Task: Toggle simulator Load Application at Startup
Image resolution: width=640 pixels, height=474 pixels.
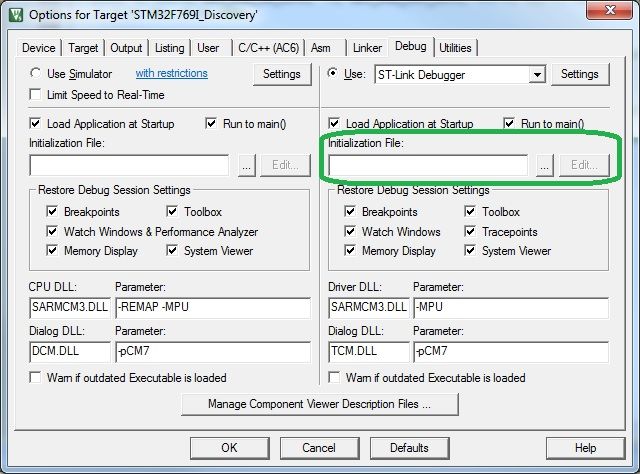Action: [36, 123]
